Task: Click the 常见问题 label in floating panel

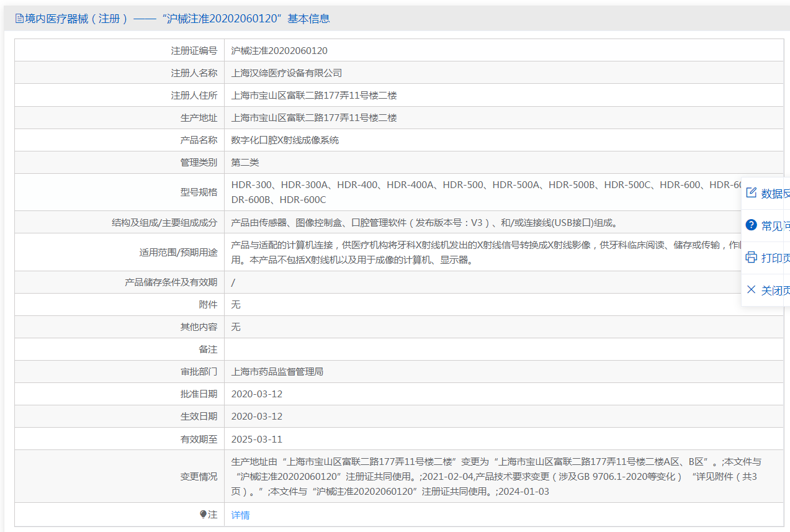Action: click(x=776, y=226)
